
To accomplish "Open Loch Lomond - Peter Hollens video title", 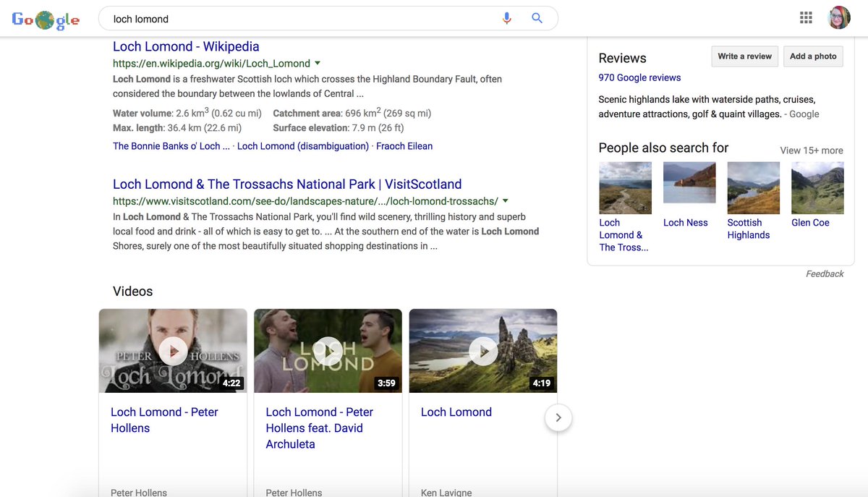I will 164,420.
